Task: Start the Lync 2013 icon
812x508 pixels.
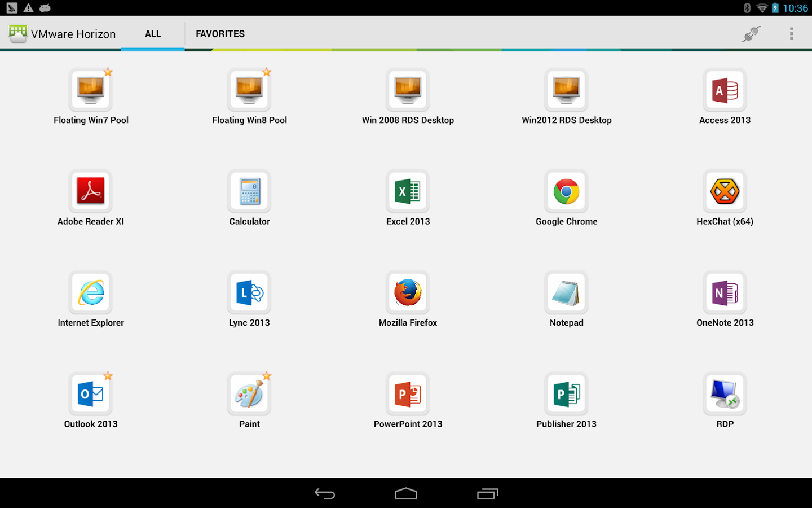Action: click(249, 292)
